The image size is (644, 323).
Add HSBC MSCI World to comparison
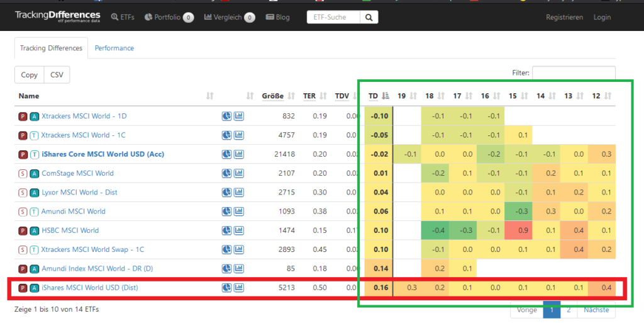239,230
